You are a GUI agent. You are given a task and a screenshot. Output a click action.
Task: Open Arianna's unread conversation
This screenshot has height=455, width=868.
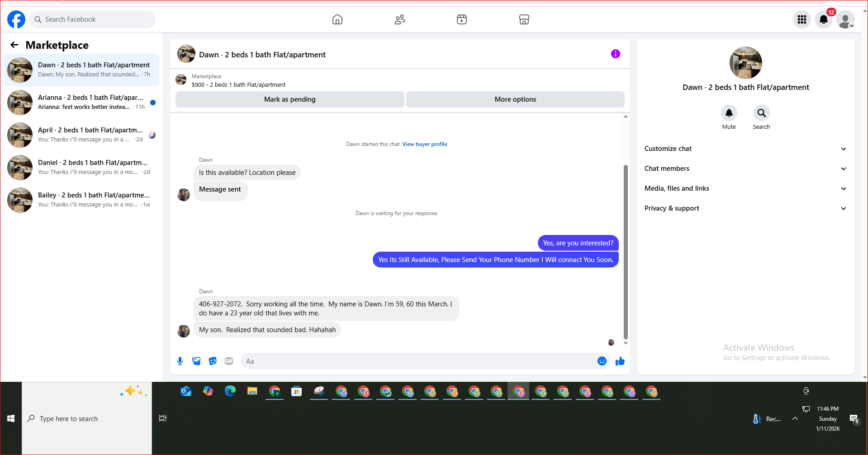coord(81,103)
